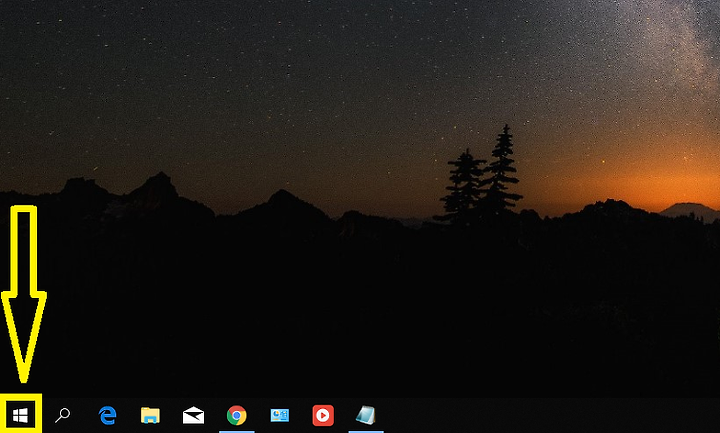Open File Explorer from the taskbar
This screenshot has height=433, width=720.
[x=150, y=415]
